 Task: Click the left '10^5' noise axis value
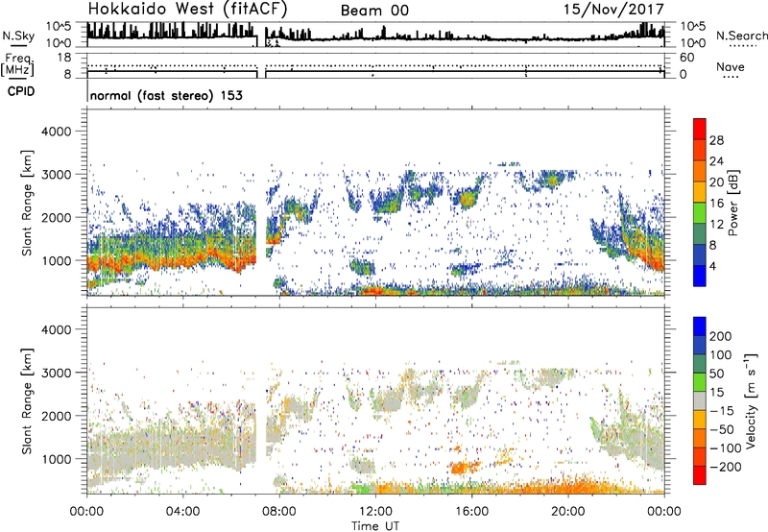click(x=59, y=26)
